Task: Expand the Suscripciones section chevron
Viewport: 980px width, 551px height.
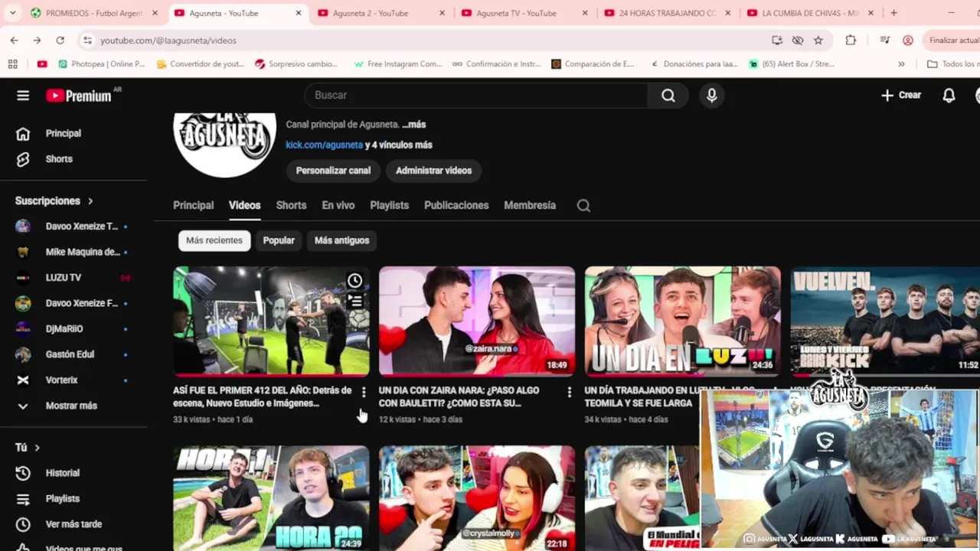Action: click(90, 201)
